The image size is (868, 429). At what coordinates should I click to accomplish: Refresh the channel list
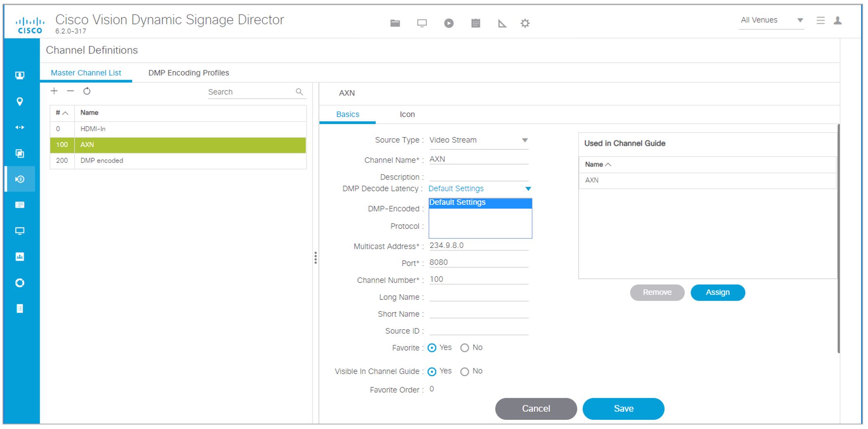coord(87,91)
